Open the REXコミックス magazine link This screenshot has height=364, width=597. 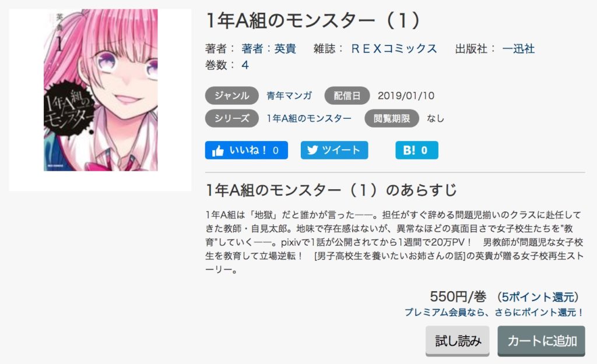394,49
